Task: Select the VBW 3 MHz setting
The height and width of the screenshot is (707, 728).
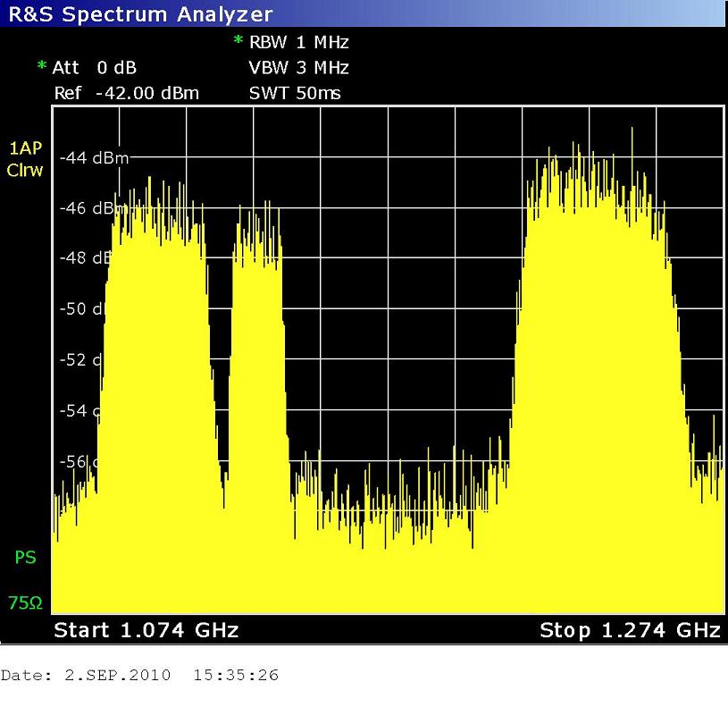Action: [x=298, y=68]
